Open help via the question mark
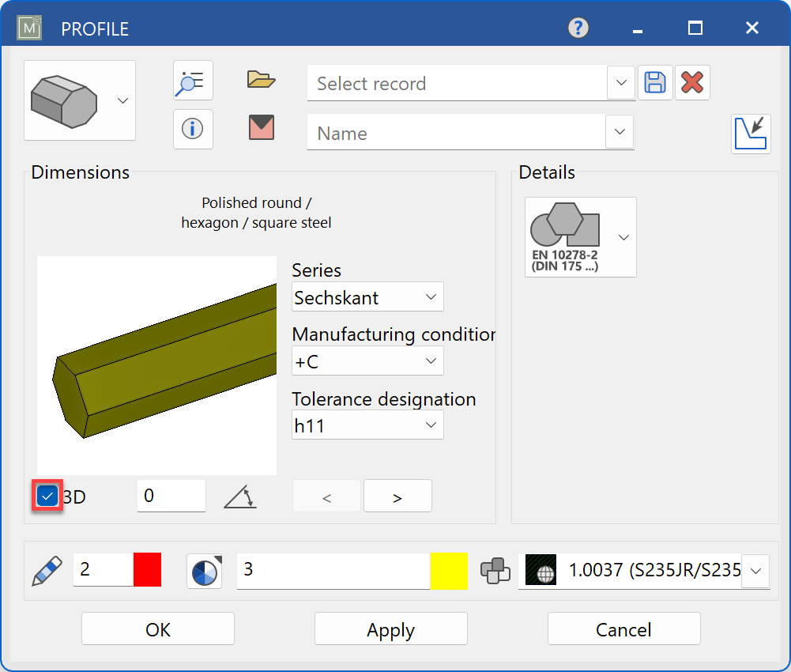The height and width of the screenshot is (672, 791). tap(577, 28)
